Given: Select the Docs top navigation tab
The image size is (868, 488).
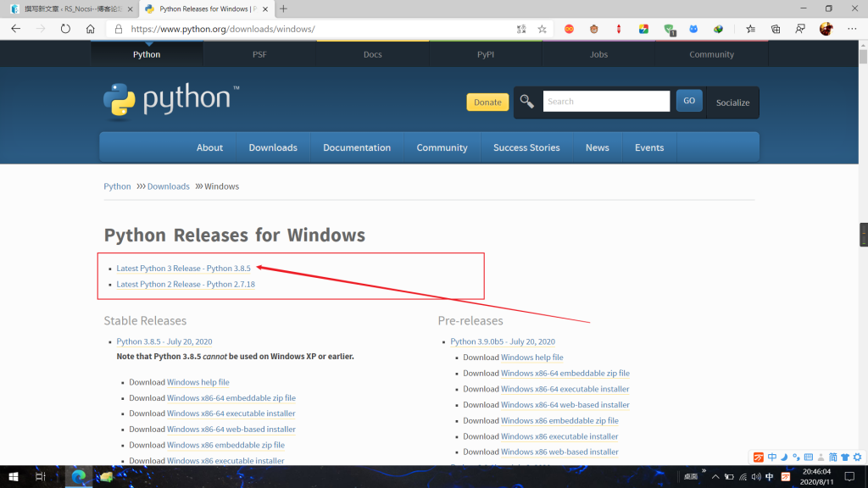Looking at the screenshot, I should [x=373, y=54].
